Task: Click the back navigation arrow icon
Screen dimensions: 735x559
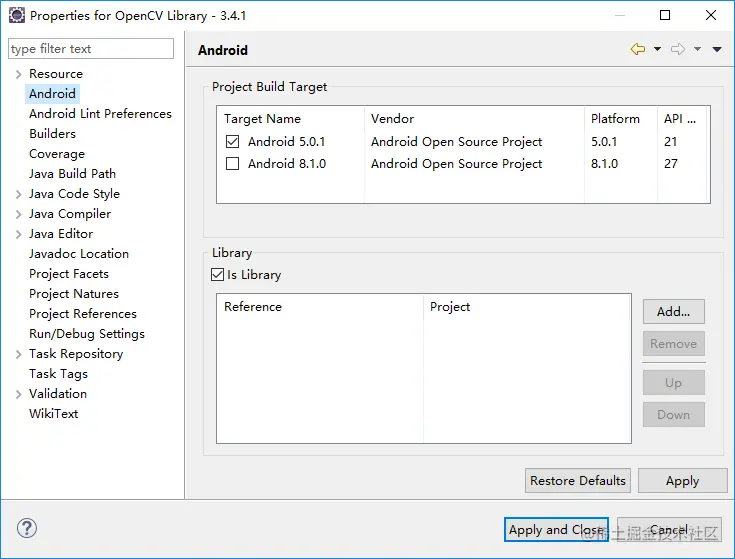Action: tap(638, 49)
